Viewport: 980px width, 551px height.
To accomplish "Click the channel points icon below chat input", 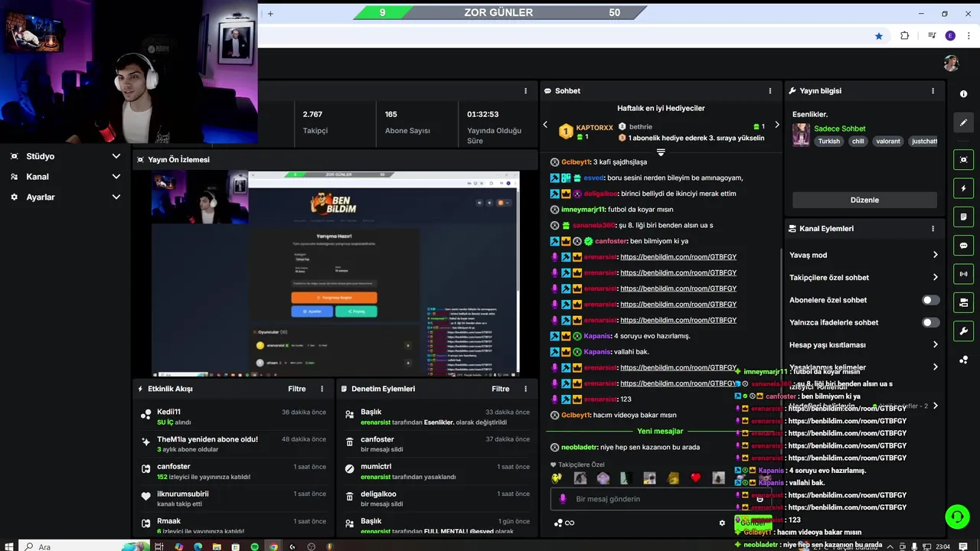I will (558, 523).
